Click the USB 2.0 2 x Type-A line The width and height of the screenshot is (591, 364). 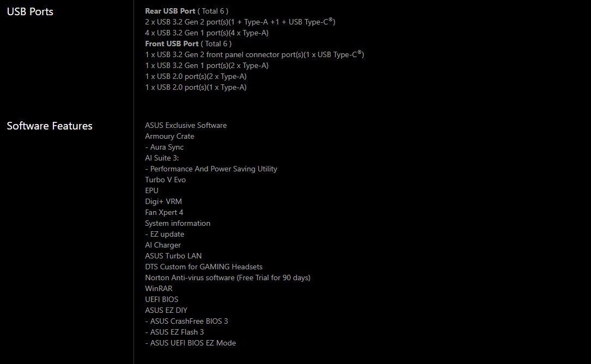point(196,76)
